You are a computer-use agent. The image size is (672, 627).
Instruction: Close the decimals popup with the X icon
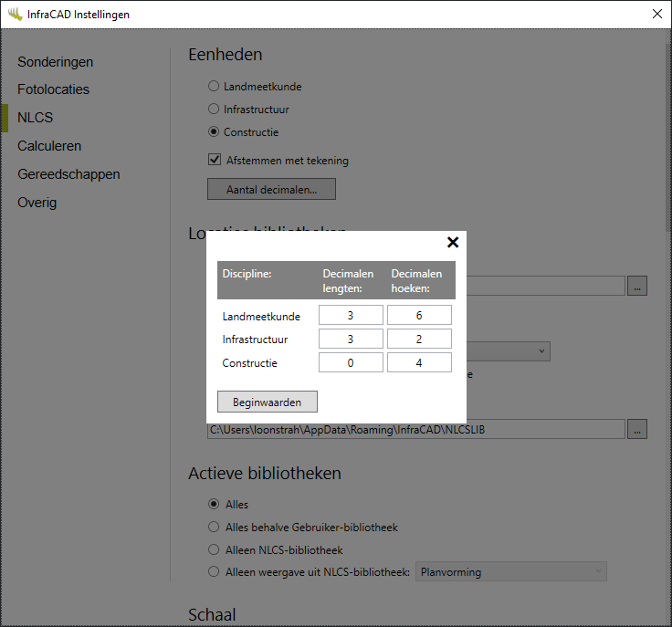point(452,242)
